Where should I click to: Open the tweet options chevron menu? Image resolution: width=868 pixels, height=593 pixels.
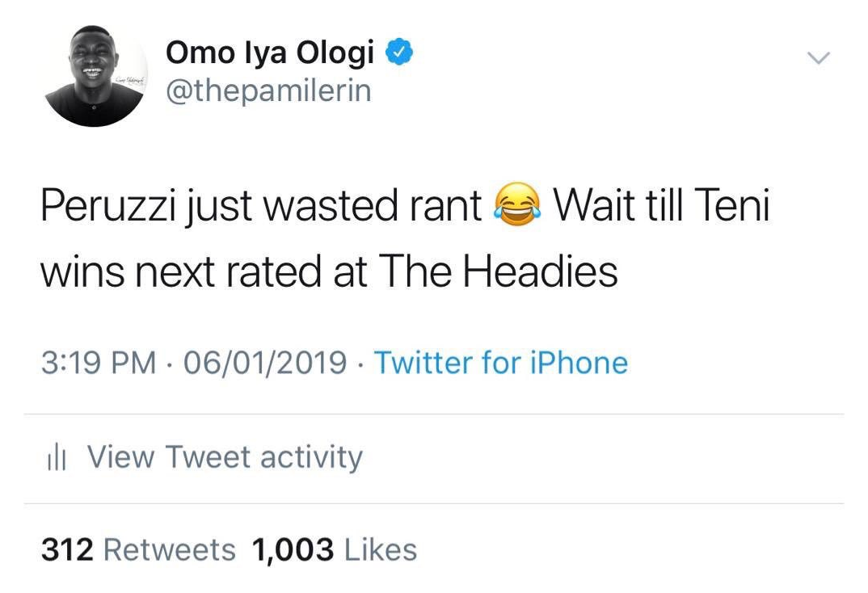point(820,58)
